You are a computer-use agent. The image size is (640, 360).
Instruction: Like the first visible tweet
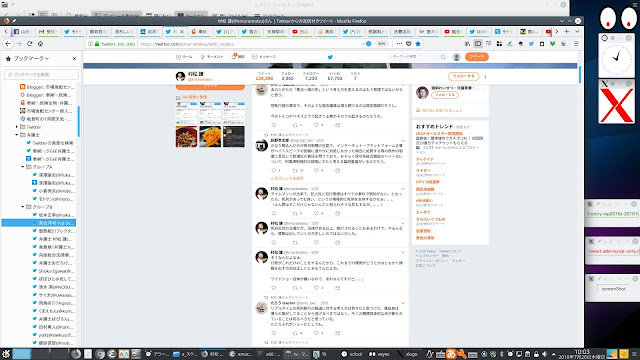click(316, 125)
